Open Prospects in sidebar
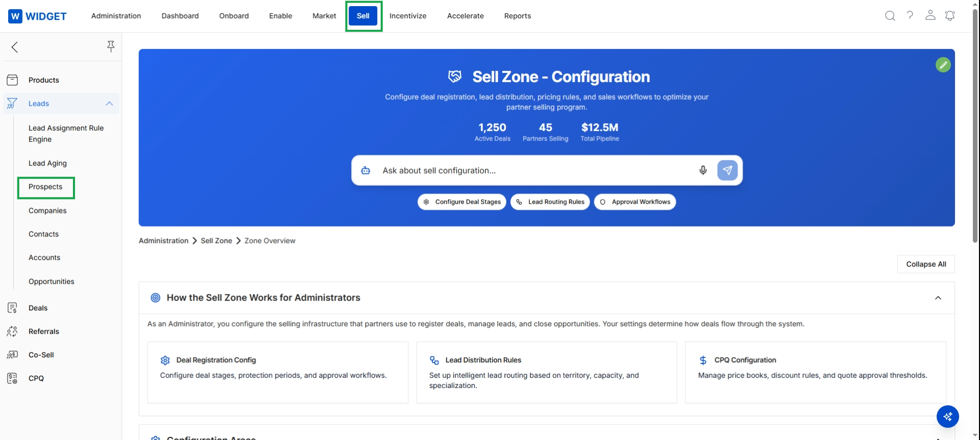 coord(45,187)
